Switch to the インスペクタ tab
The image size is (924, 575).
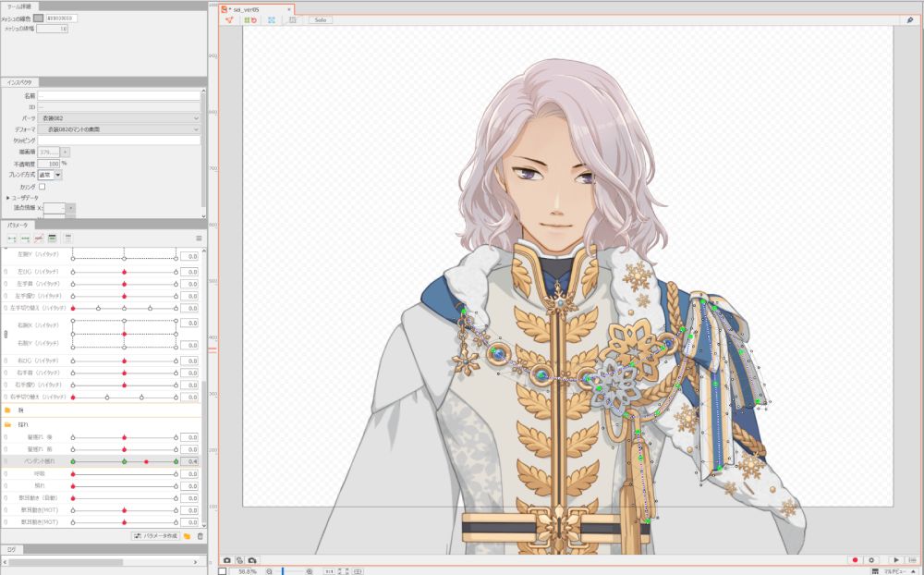click(x=20, y=82)
